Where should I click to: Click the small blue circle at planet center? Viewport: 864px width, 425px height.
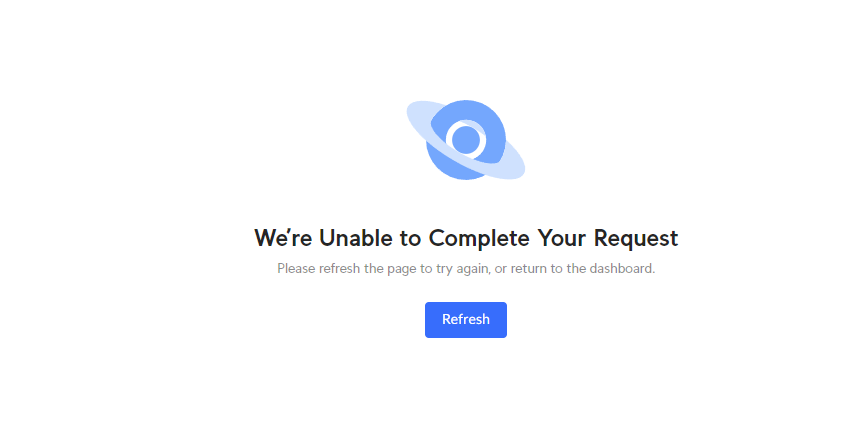pyautogui.click(x=466, y=139)
